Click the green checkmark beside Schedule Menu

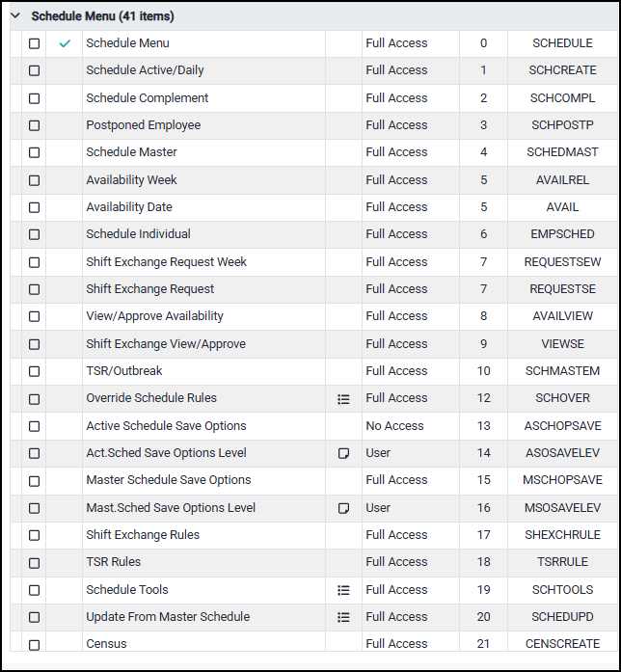(65, 43)
